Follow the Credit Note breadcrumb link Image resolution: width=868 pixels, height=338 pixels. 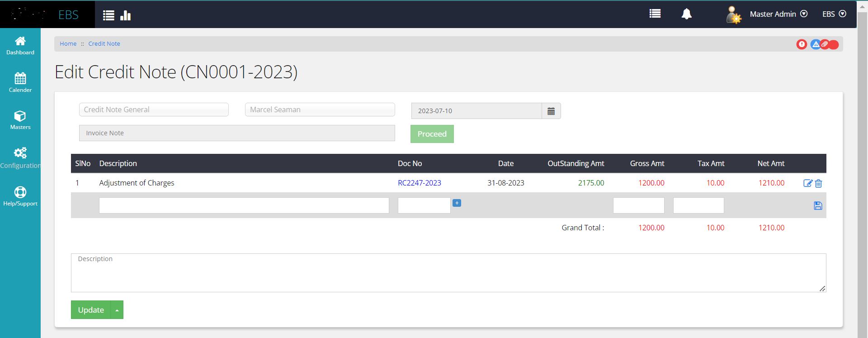pos(104,43)
